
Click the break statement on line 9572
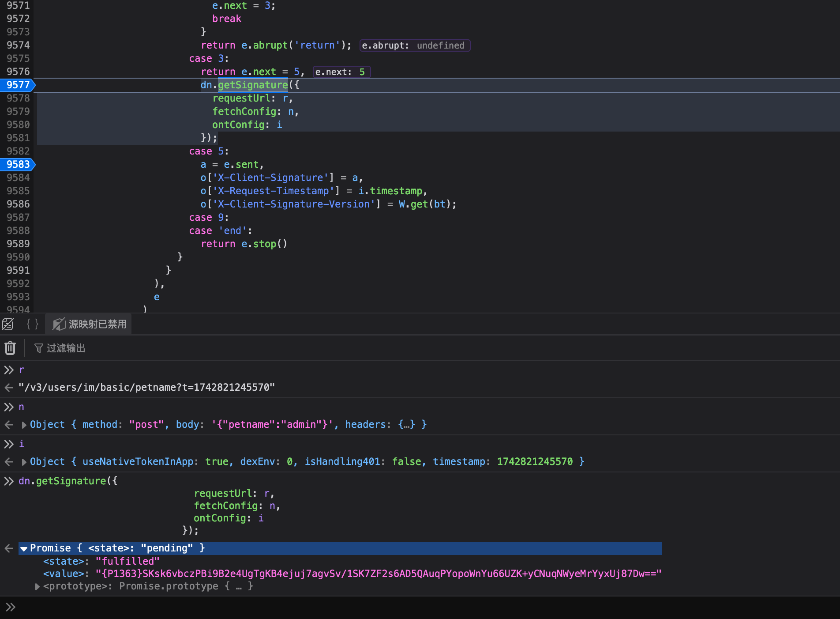coord(227,19)
